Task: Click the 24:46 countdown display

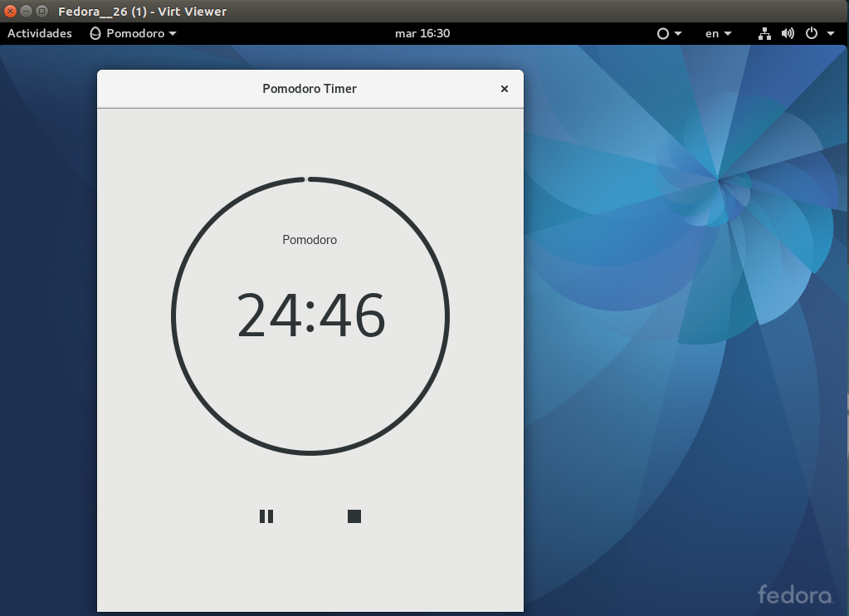Action: 310,315
